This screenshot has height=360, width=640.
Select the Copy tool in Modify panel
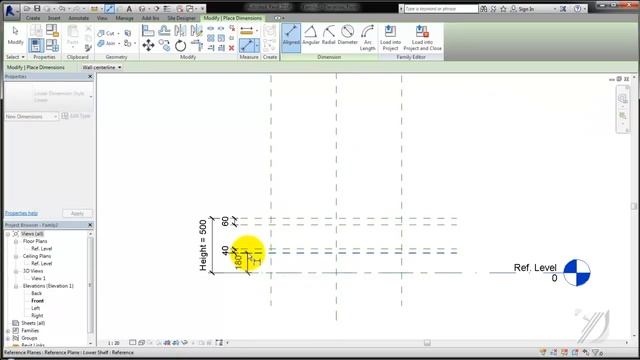pyautogui.click(x=164, y=45)
